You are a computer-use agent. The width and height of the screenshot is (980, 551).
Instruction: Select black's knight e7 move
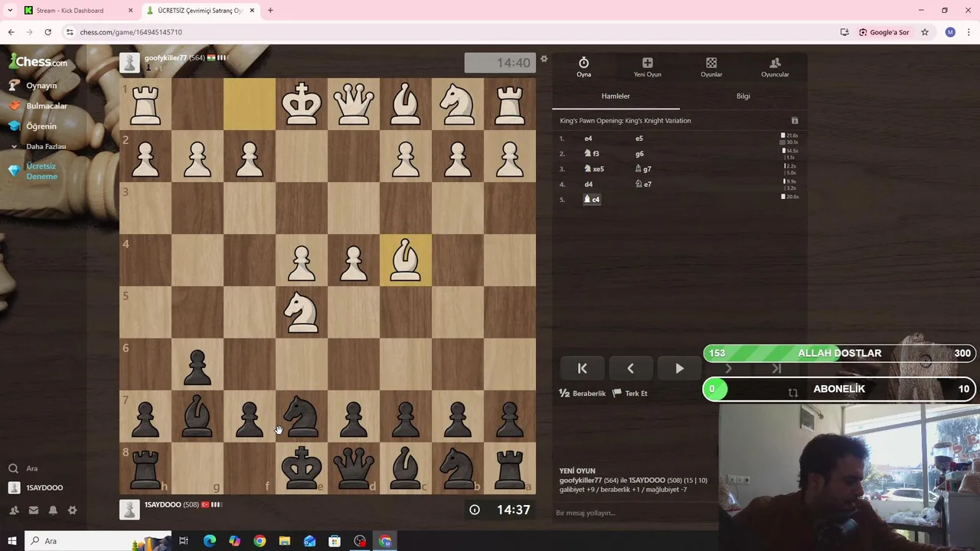643,184
